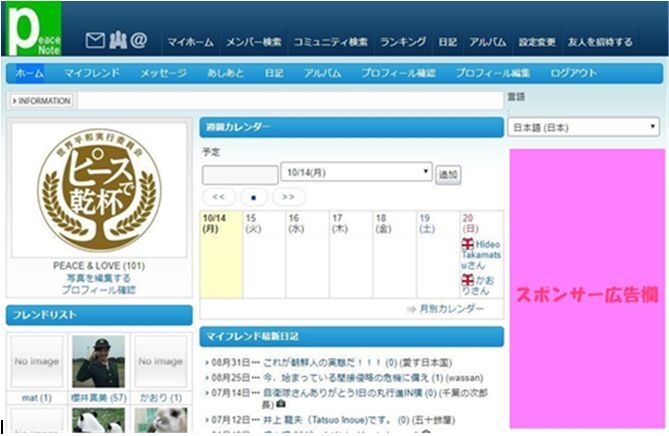
Task: Go to next week in calendar
Action: 288,197
